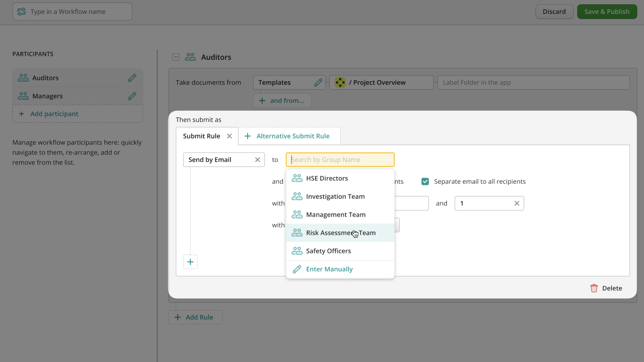Click the pencil icon in Templates field
Image resolution: width=644 pixels, height=362 pixels.
(x=318, y=82)
